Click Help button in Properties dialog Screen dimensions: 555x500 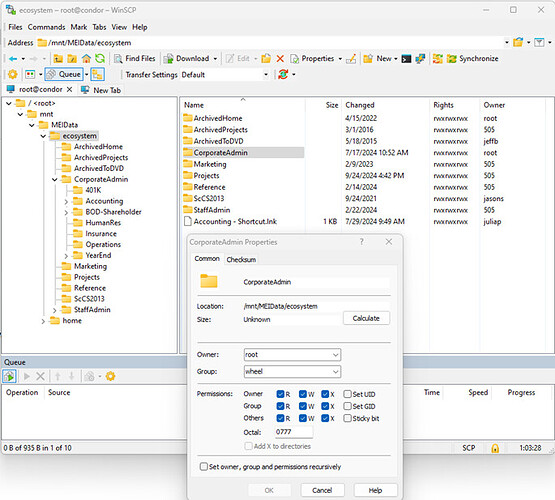pyautogui.click(x=376, y=490)
